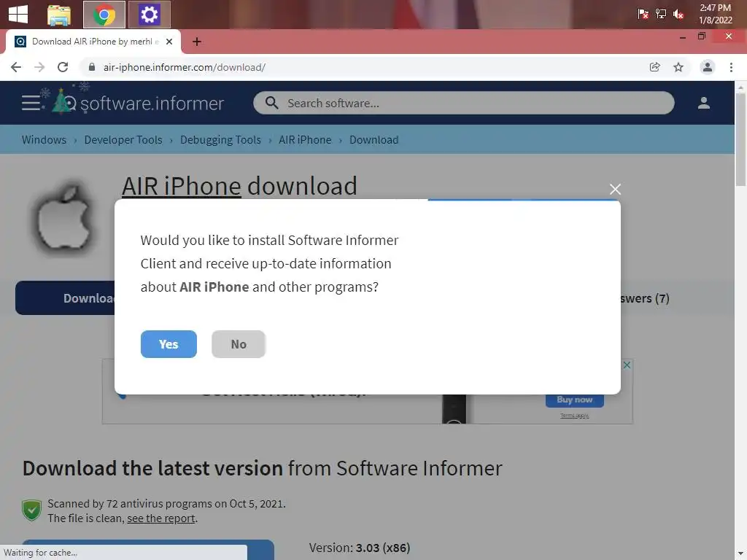This screenshot has height=560, width=747.
Task: Go to Windows breadcrumb
Action: [x=44, y=139]
